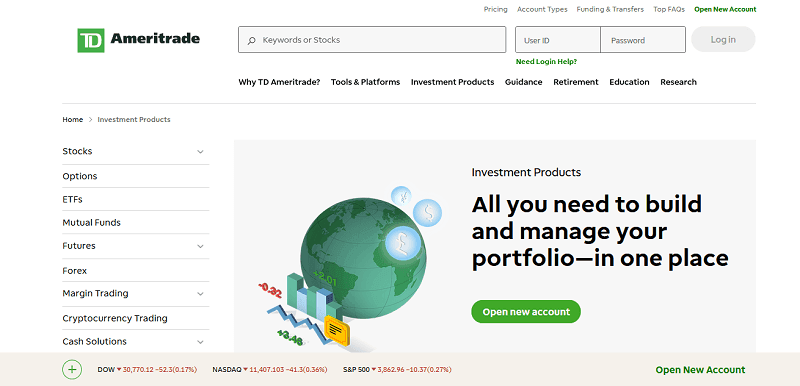Viewport: 800px width, 386px height.
Task: Click Need Login Help? link
Action: tap(546, 62)
